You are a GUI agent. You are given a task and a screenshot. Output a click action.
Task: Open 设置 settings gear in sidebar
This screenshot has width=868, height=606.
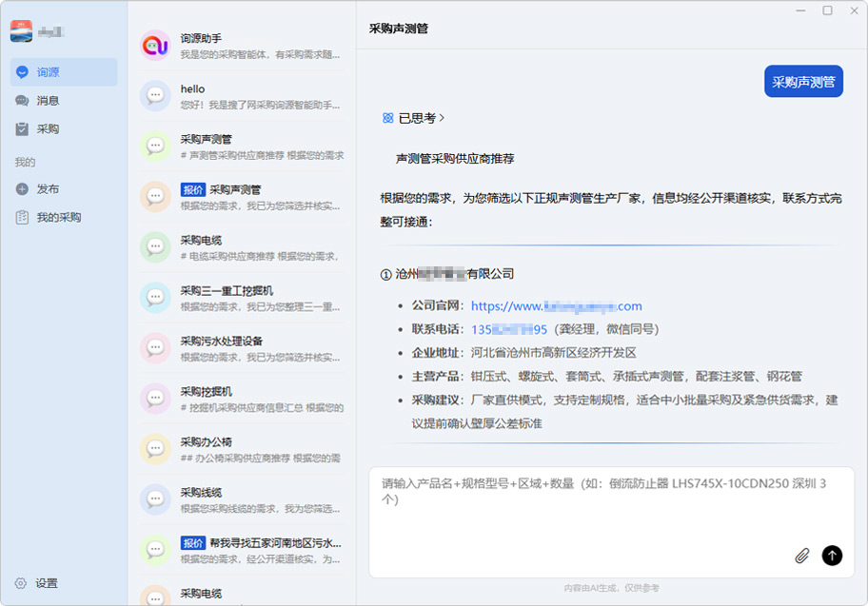(21, 583)
